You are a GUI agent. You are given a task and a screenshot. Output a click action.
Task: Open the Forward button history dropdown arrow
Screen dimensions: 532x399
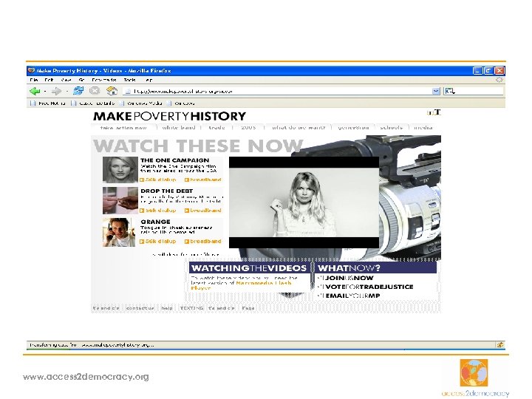66,92
